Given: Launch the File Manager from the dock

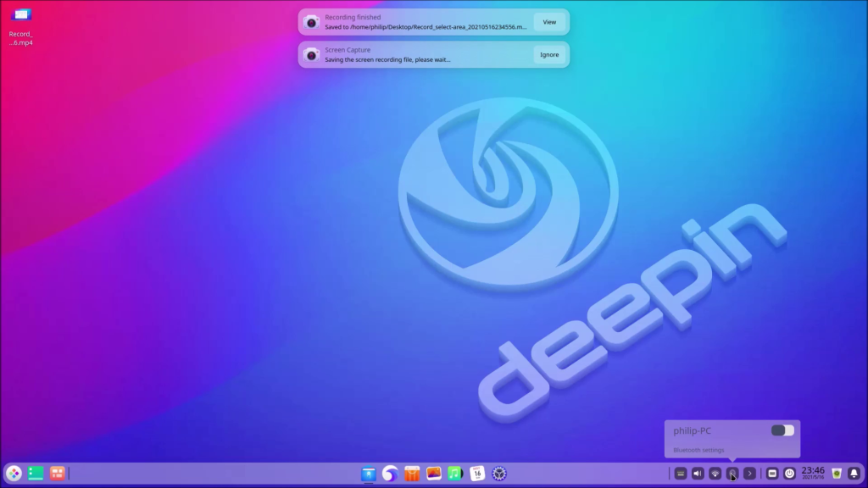Looking at the screenshot, I should (369, 474).
